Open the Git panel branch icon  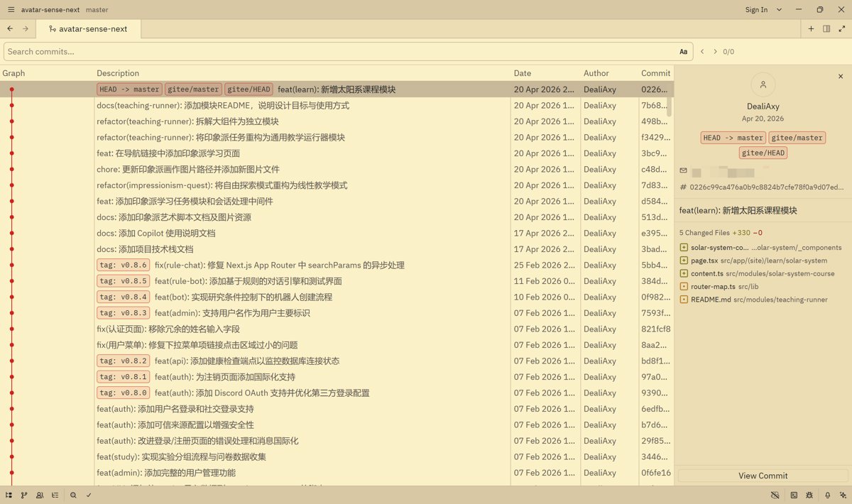click(x=24, y=495)
